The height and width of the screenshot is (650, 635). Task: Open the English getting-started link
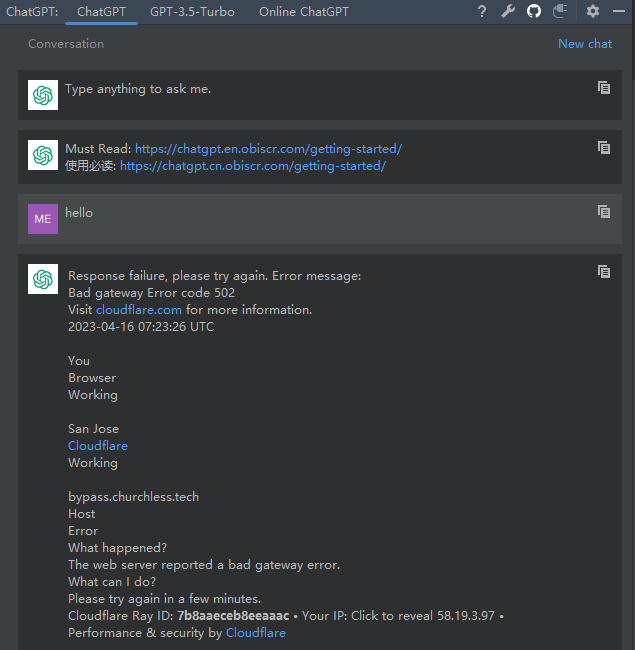coord(269,148)
